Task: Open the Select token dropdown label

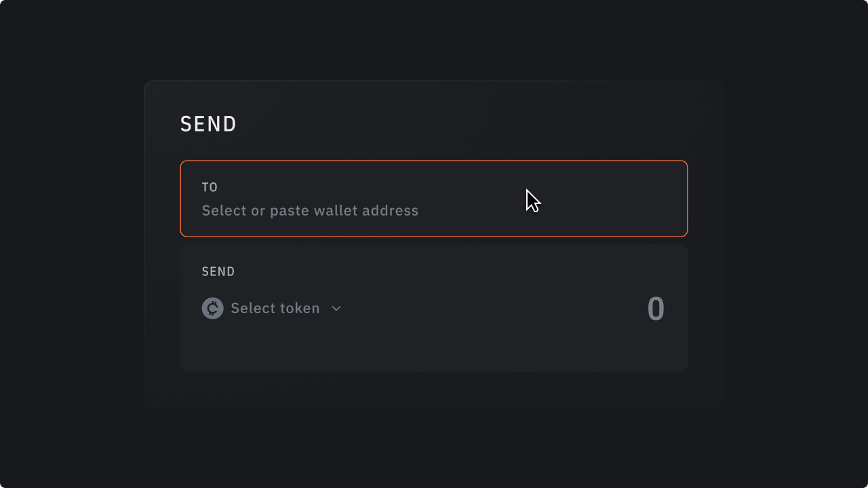Action: click(x=275, y=308)
